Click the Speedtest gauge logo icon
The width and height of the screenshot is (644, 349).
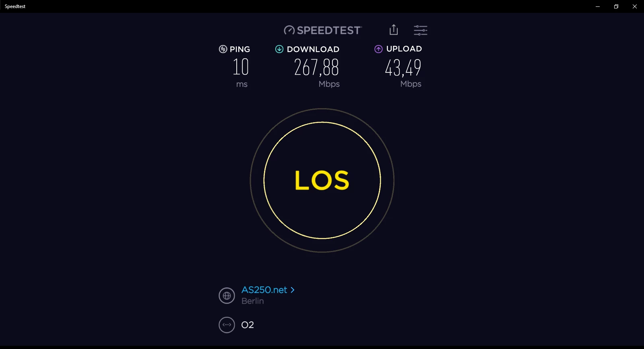coord(289,30)
